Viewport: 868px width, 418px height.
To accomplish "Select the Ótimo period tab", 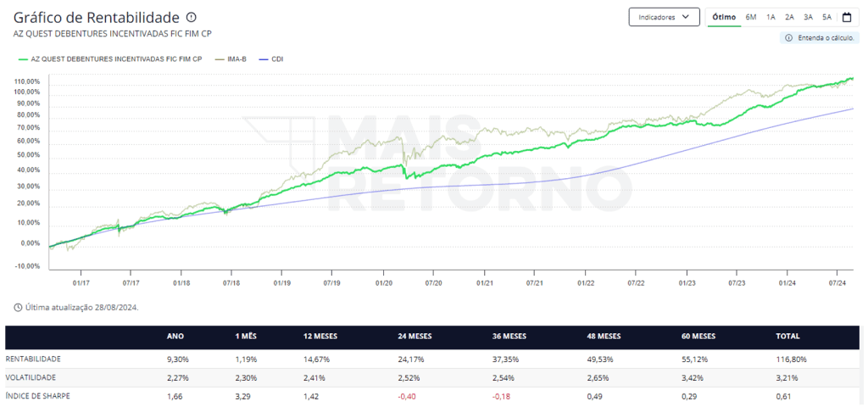I will 724,17.
